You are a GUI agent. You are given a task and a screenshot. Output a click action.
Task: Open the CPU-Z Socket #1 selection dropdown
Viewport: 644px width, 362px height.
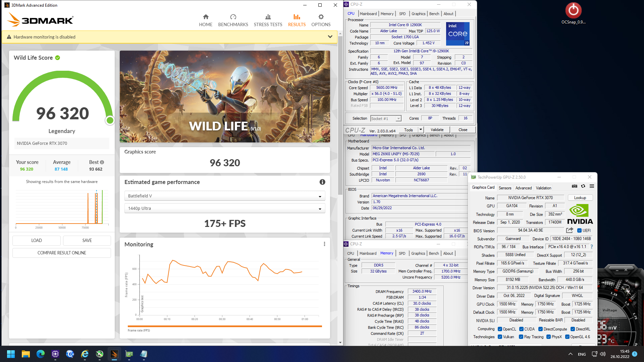click(x=386, y=119)
